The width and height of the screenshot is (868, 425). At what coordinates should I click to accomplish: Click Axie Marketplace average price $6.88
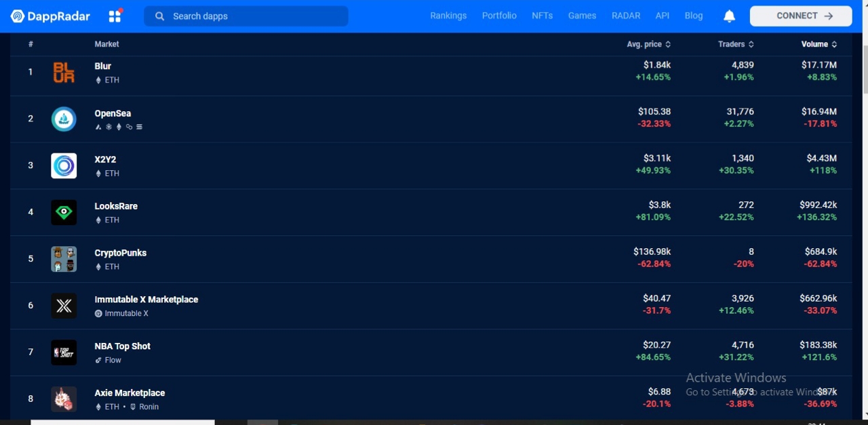[659, 392]
